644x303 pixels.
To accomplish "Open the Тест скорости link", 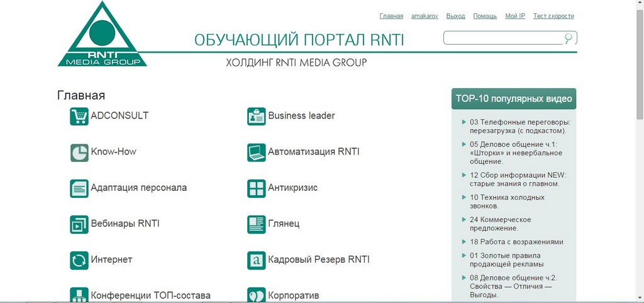I will (553, 16).
